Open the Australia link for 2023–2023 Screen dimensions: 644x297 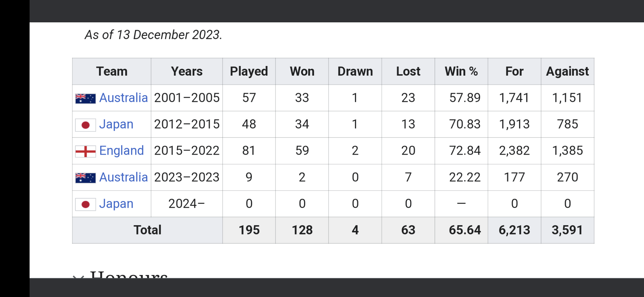[123, 177]
